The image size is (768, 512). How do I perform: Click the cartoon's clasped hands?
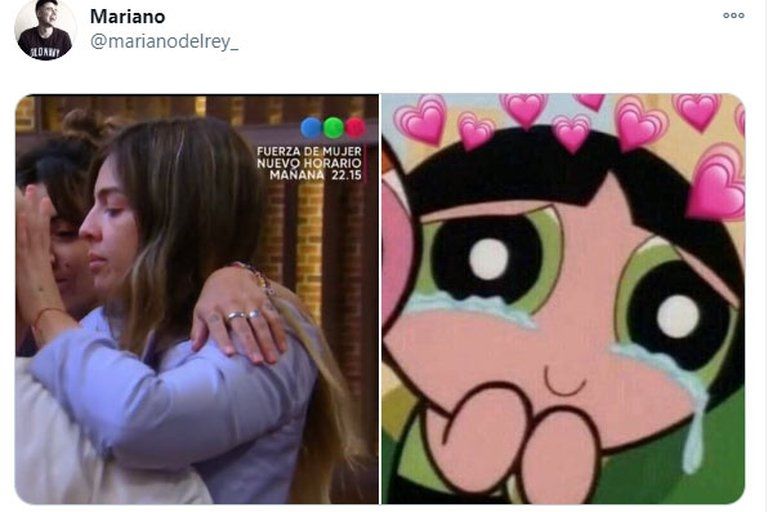[x=514, y=441]
